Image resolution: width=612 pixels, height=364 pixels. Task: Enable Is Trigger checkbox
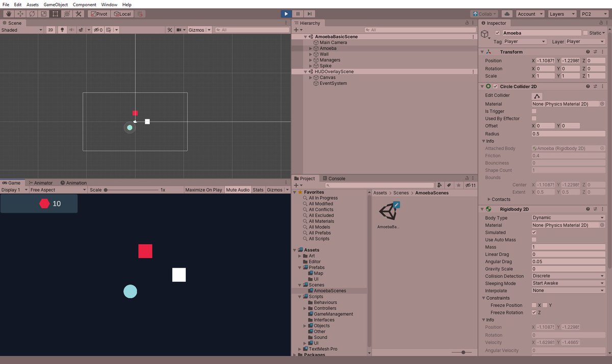534,111
